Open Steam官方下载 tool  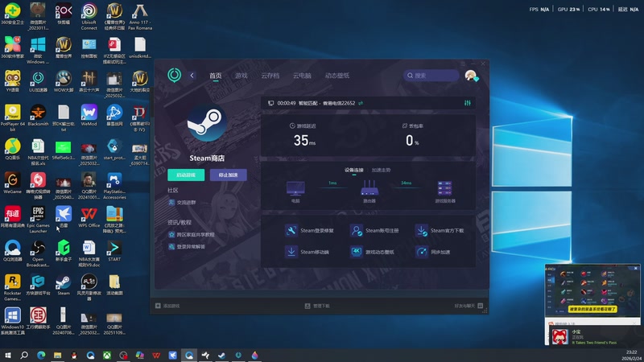coord(440,231)
